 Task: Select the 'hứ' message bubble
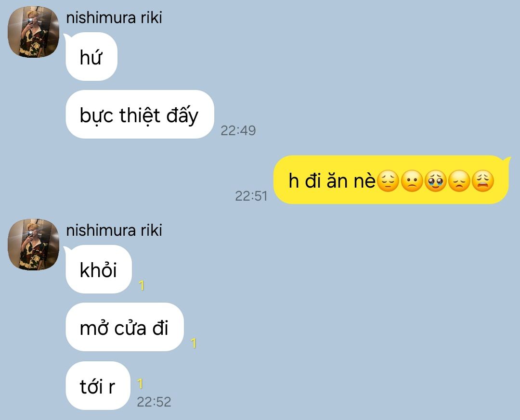click(x=91, y=57)
